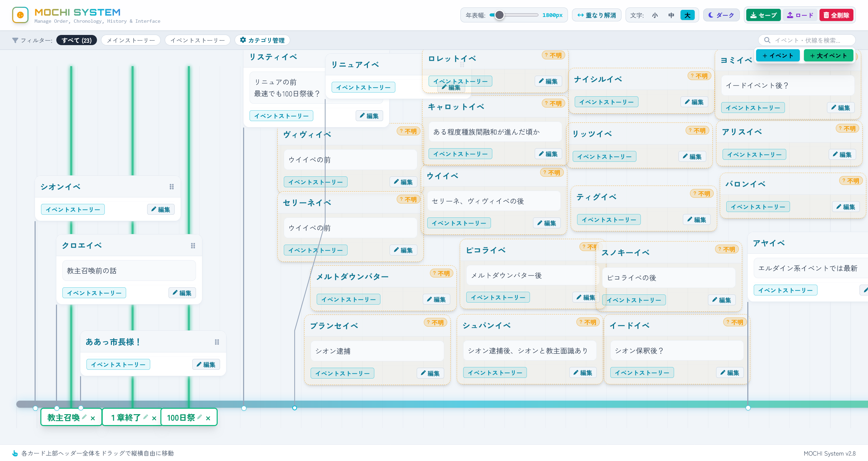Set font size to 小
Image resolution: width=868 pixels, height=461 pixels.
[x=655, y=15]
